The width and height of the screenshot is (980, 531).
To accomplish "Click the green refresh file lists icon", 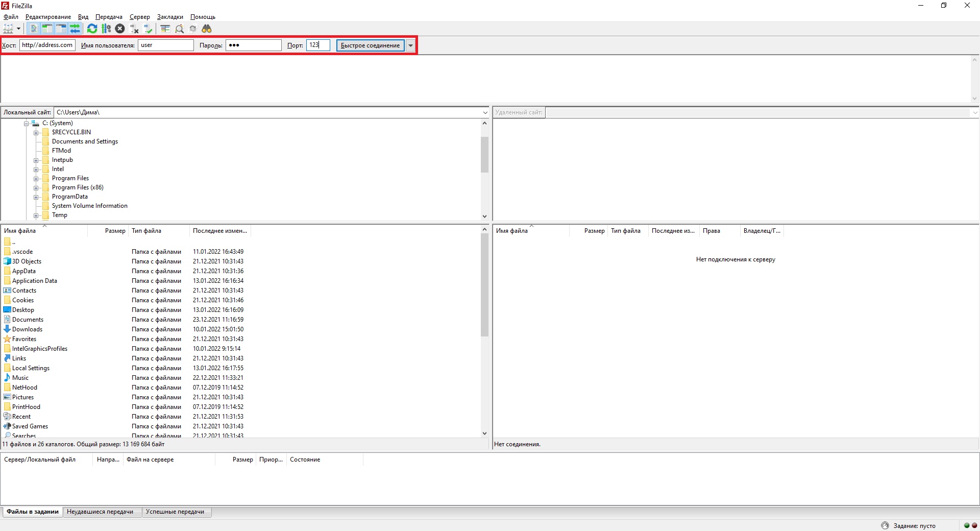I will click(92, 29).
